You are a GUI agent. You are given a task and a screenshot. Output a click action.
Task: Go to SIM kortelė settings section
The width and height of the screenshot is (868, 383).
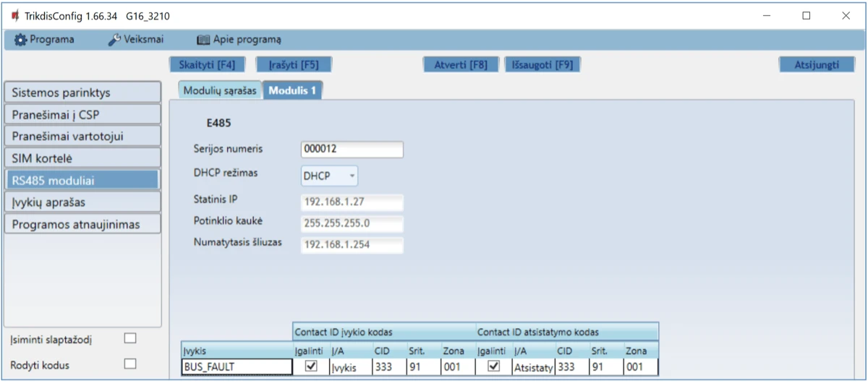(82, 158)
